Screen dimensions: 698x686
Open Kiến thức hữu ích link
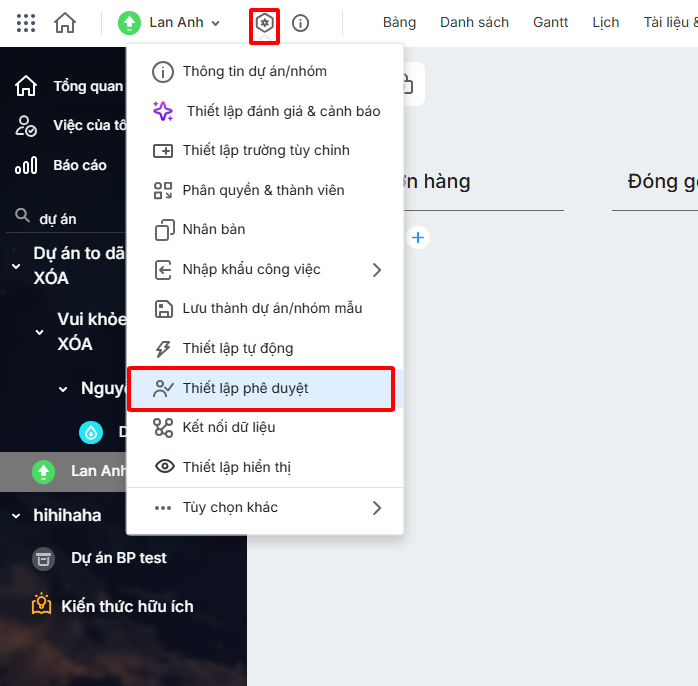127,607
